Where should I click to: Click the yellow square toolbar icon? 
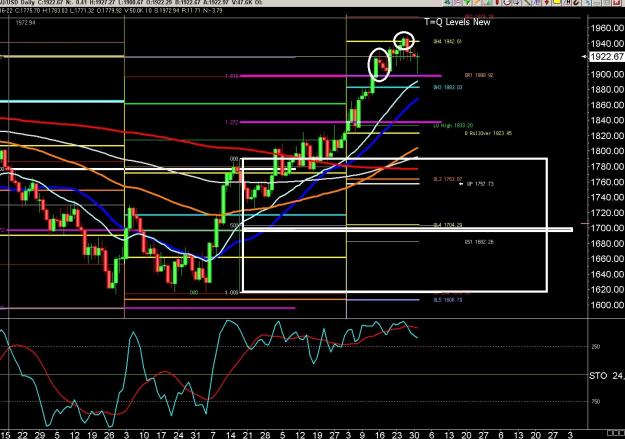556,2
